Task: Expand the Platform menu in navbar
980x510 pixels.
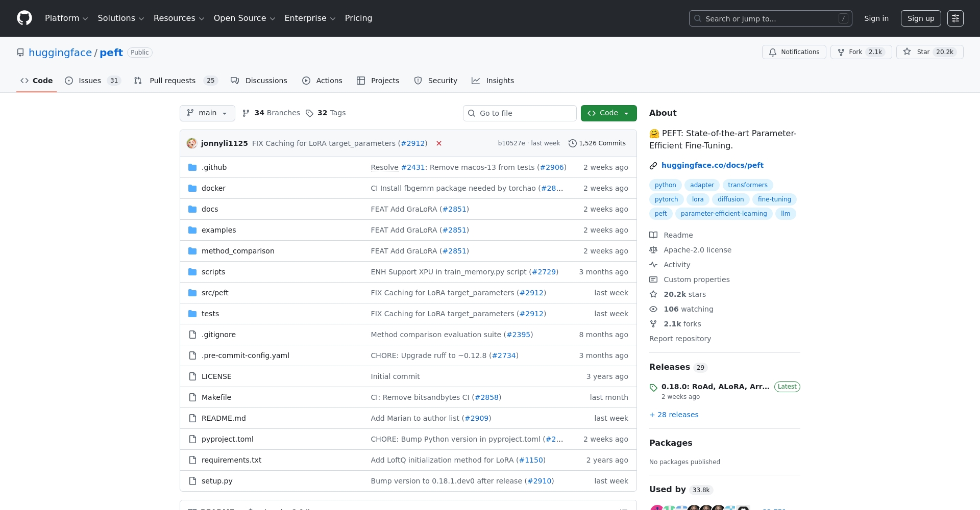Action: click(66, 18)
